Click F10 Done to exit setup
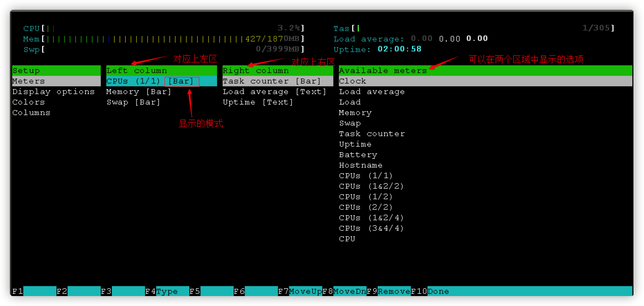Viewport: 644px width, 306px height. coord(438,291)
